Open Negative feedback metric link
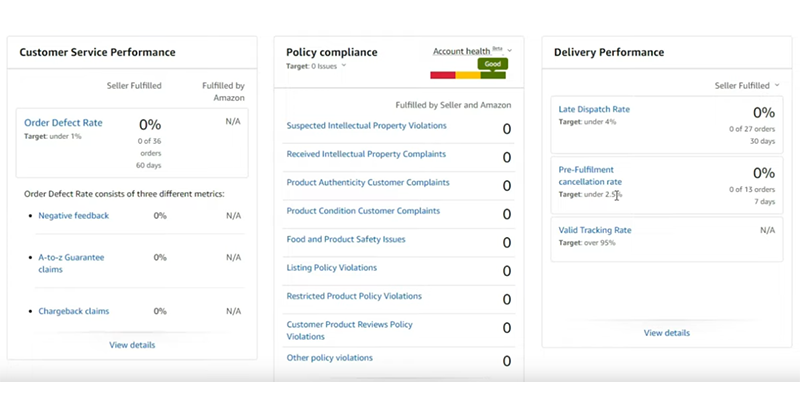This screenshot has height=400, width=800. click(x=74, y=215)
